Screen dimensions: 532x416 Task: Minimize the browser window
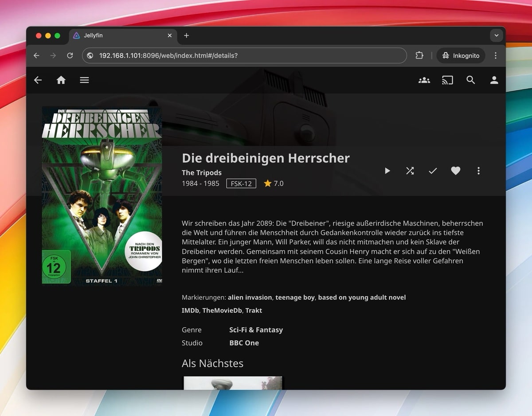48,35
